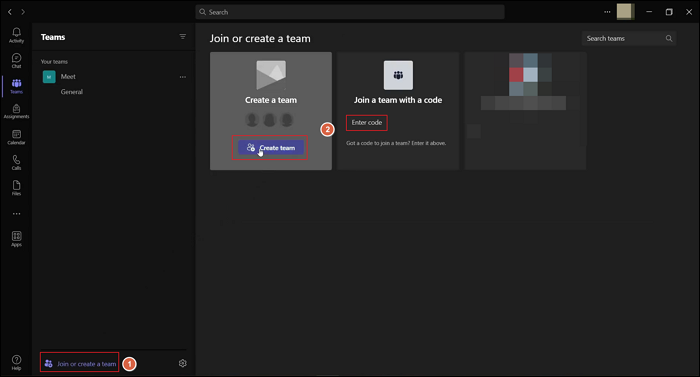Viewport: 700px width, 377px height.
Task: Show more apps via the sidebar ellipsis
Action: 17,214
